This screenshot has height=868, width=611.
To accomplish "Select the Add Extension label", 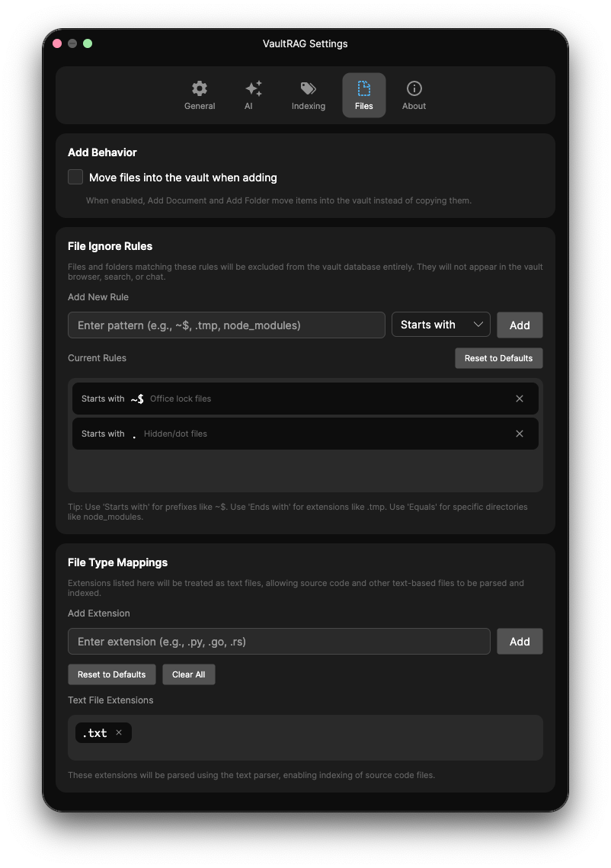I will point(99,613).
